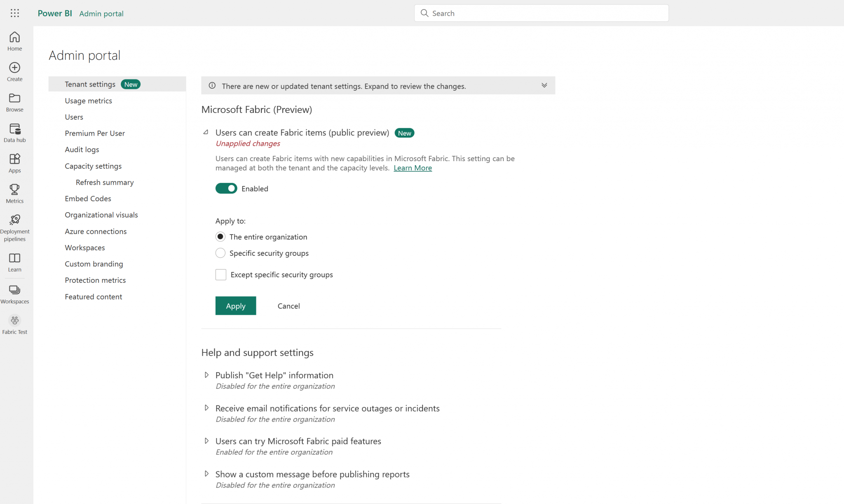Click into the Search box
The width and height of the screenshot is (844, 504).
[542, 13]
